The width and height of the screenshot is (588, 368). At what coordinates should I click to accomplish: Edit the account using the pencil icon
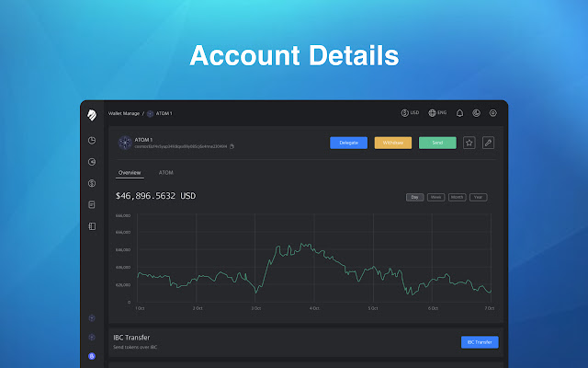488,143
